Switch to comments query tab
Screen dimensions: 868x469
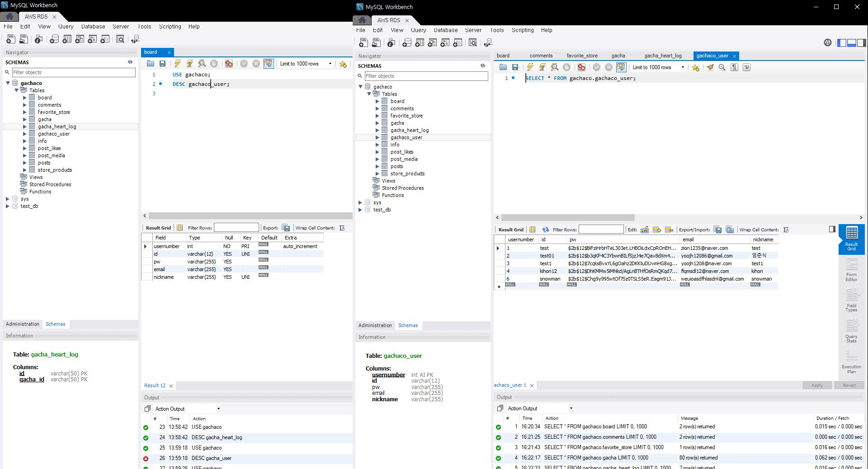(541, 56)
